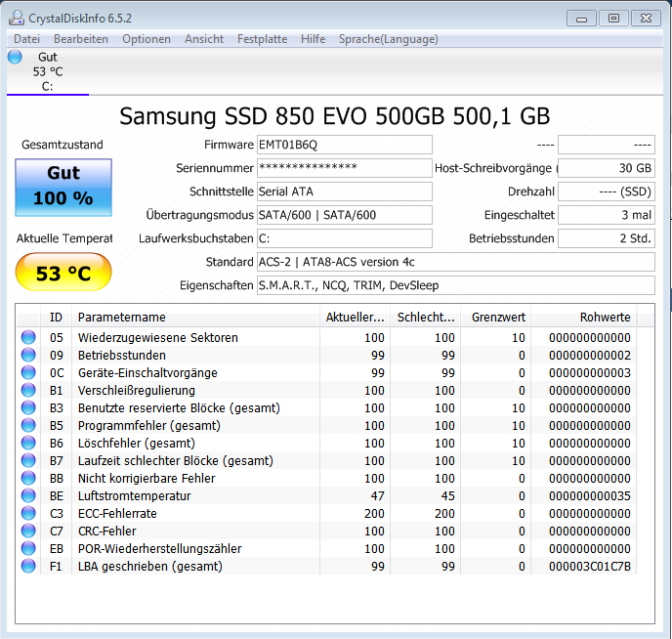The image size is (672, 639).
Task: Click the 53 °C temperature button
Action: click(x=63, y=272)
